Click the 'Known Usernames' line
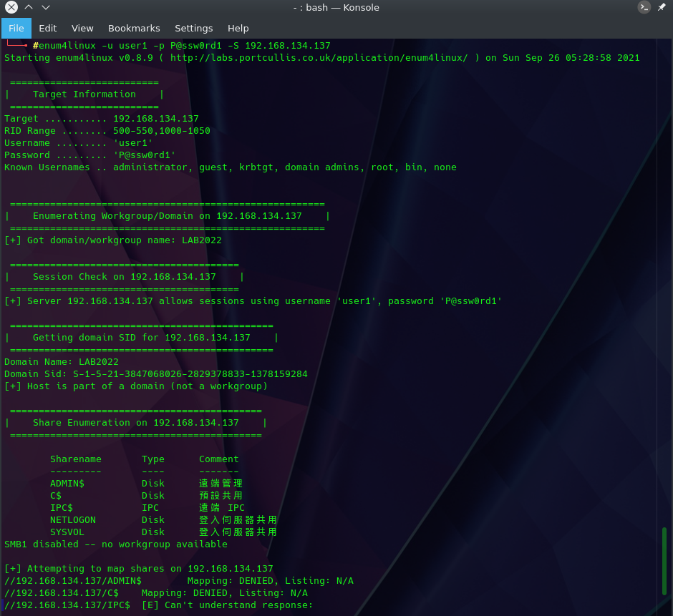The image size is (673, 616). click(231, 167)
